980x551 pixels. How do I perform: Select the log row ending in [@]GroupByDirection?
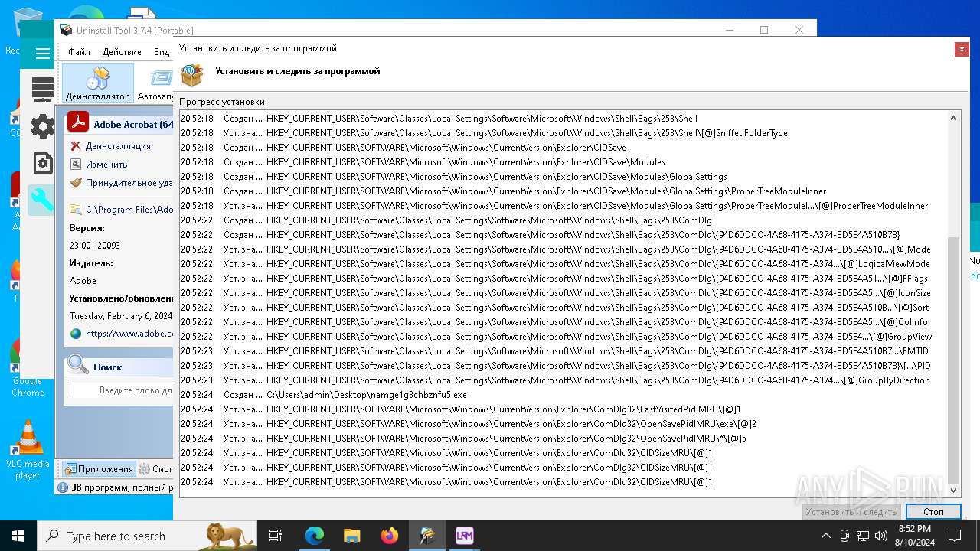point(562,380)
